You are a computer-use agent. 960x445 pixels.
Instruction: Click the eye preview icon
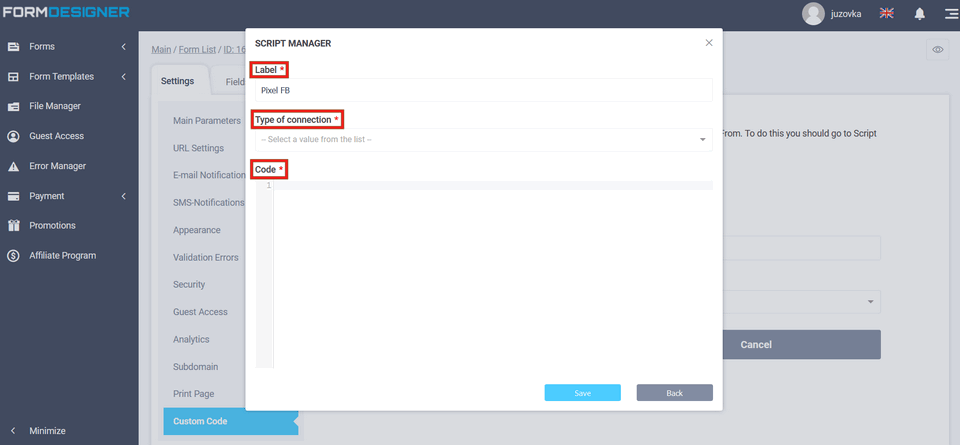[937, 50]
